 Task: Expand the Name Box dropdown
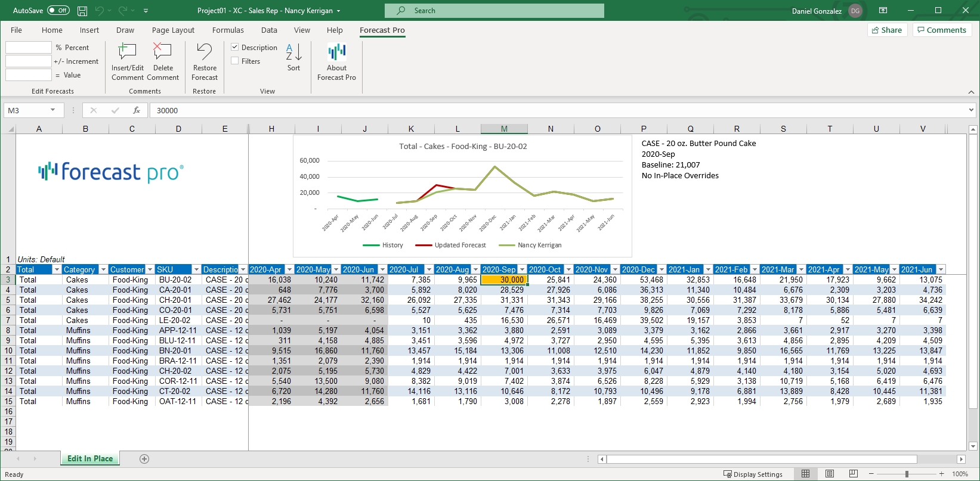tap(53, 110)
